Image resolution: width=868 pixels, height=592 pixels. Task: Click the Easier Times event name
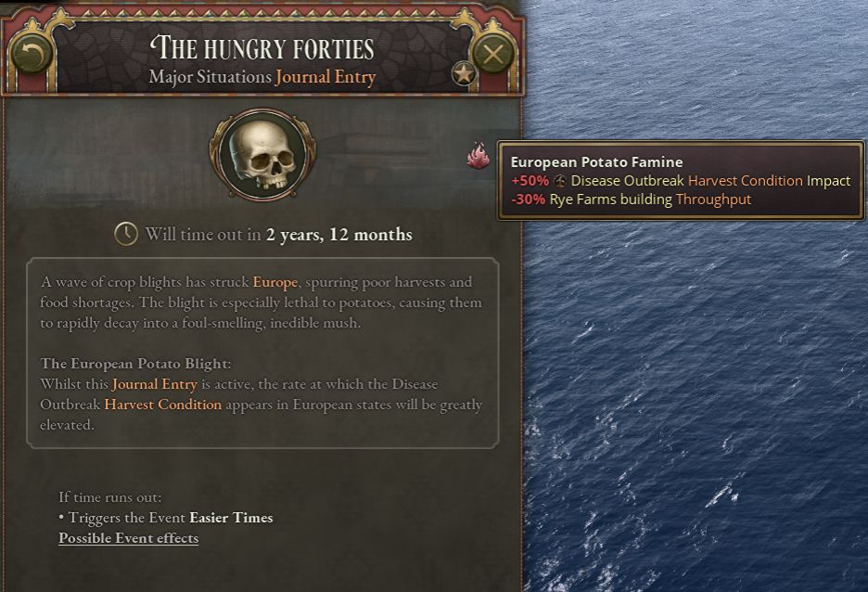(x=231, y=518)
